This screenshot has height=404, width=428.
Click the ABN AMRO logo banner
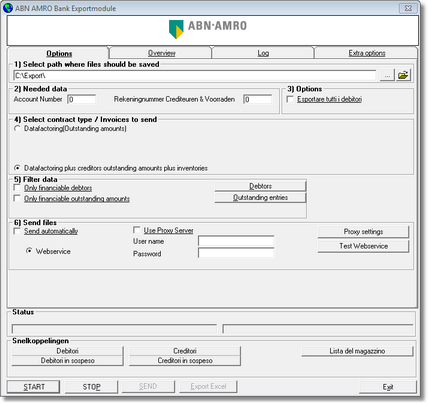click(x=213, y=30)
